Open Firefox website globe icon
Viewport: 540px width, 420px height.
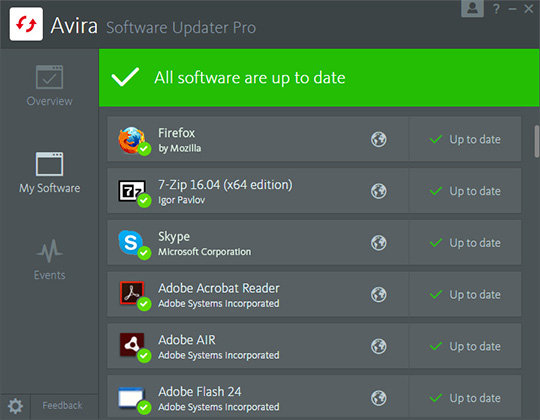coord(379,139)
